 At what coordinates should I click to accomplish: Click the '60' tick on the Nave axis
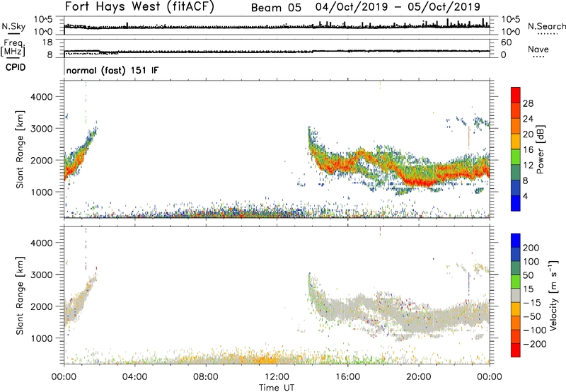506,42
